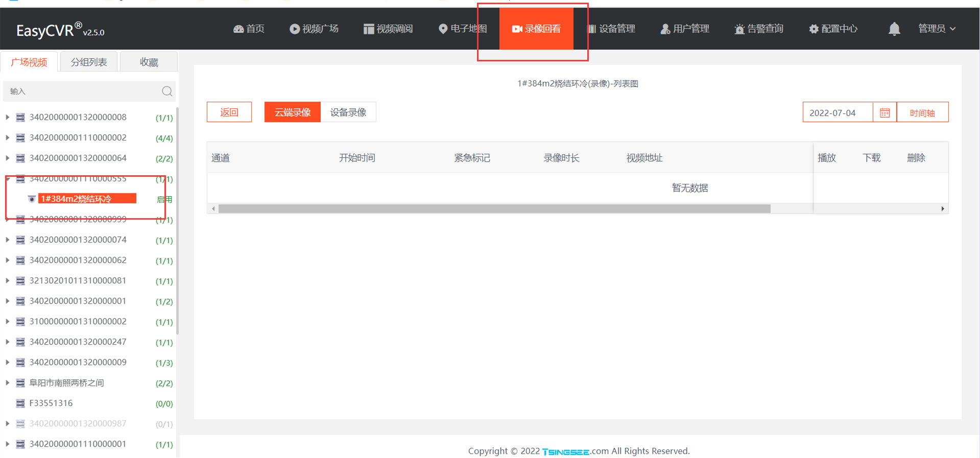Viewport: 980px width, 458px height.
Task: Switch to the 广场视频 tab
Action: coord(29,62)
